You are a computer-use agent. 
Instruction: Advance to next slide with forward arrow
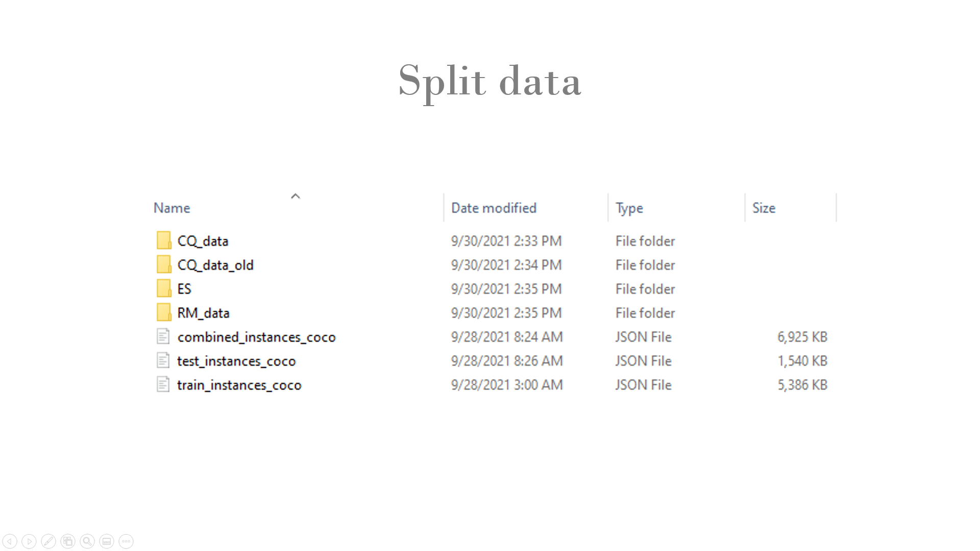point(29,541)
